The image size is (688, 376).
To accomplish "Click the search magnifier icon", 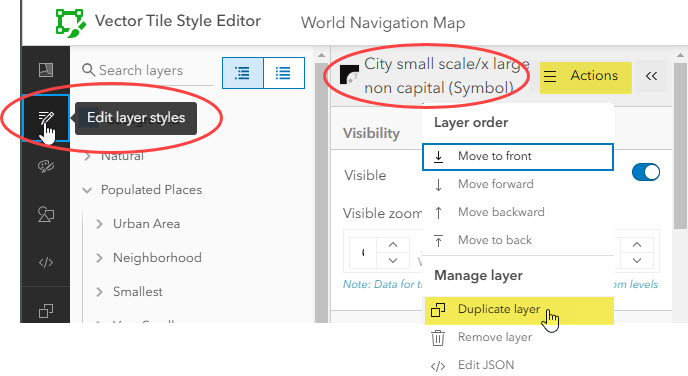I will [x=88, y=70].
